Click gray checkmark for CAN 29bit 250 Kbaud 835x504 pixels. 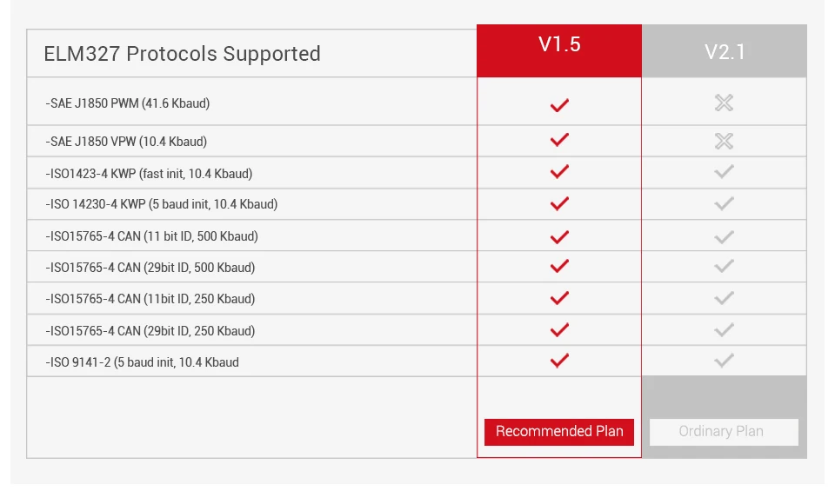click(x=724, y=330)
